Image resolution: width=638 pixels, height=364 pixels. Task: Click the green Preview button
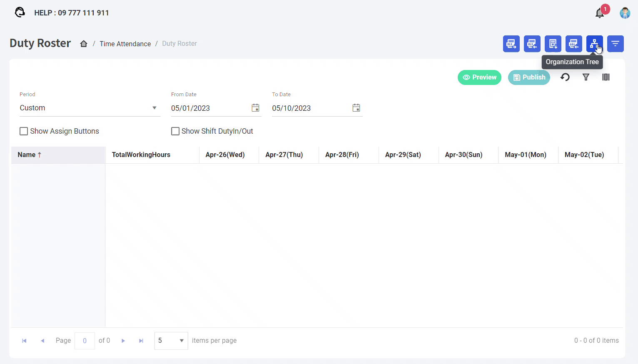[479, 77]
